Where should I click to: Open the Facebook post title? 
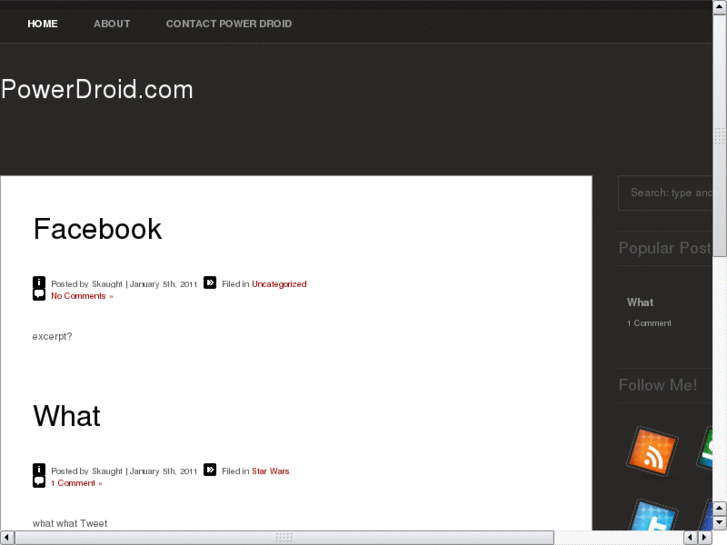pyautogui.click(x=97, y=229)
